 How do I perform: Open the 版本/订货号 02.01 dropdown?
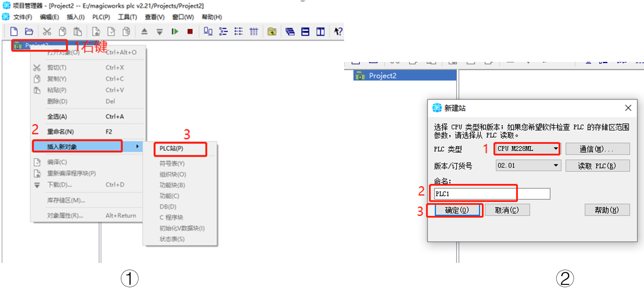tap(528, 166)
